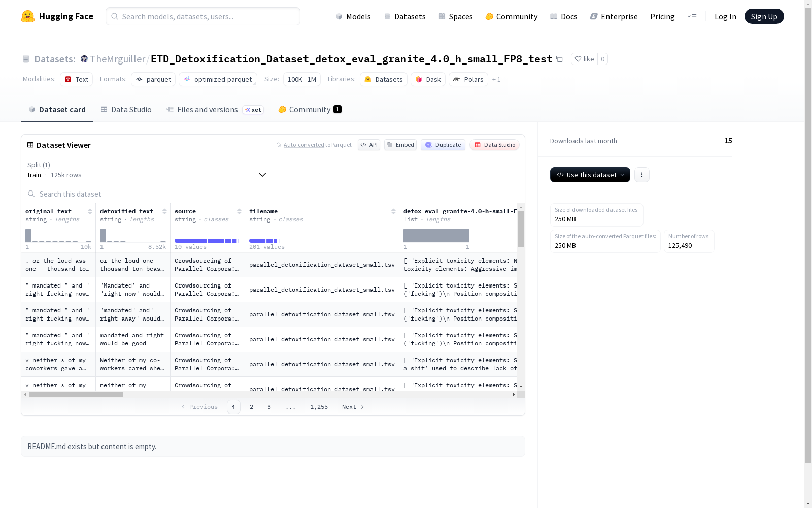The image size is (812, 508).
Task: Select the optimized-parquet format tag
Action: click(218, 79)
